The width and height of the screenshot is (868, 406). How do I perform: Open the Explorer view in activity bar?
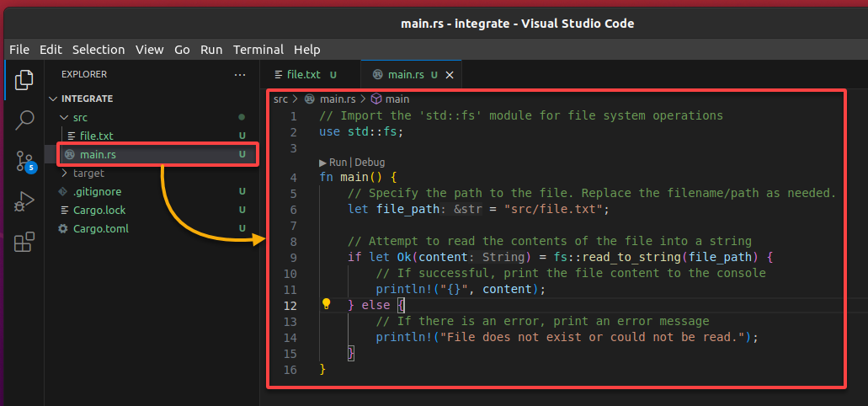(24, 80)
